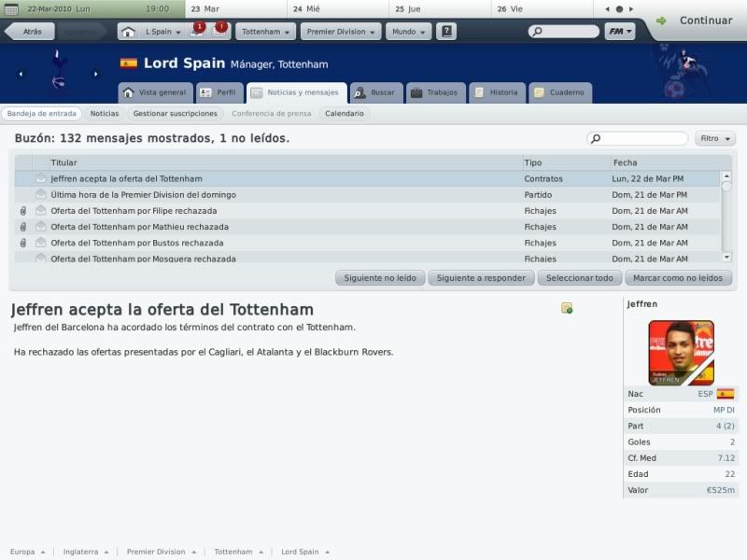Click attachment clip on Filipe offer row
Screen dimensions: 747x560
22,211
